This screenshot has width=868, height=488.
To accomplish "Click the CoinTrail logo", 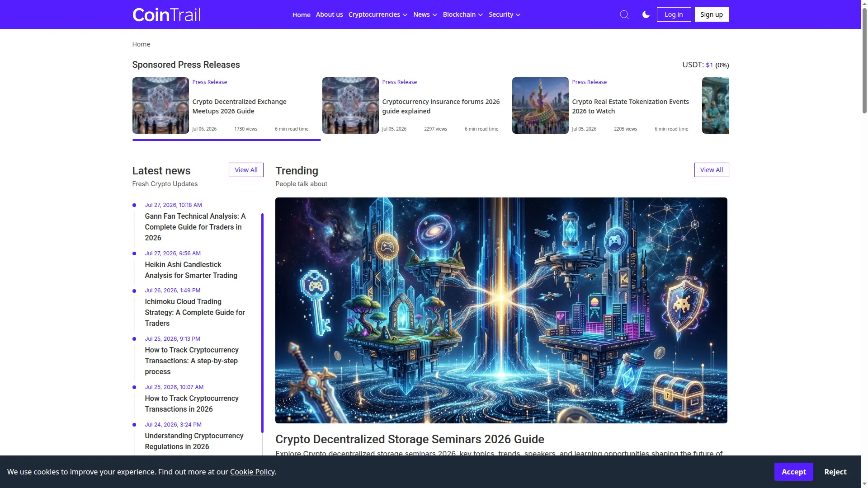I will [166, 14].
